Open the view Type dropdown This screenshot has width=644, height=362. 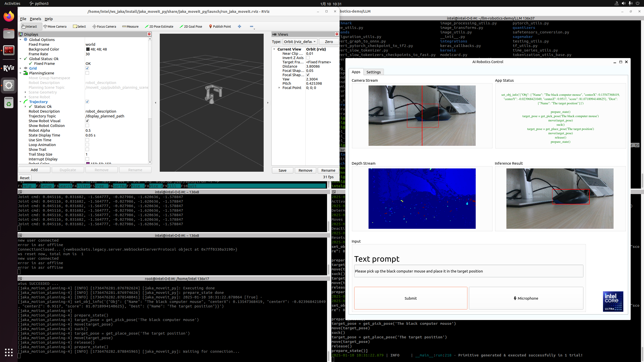(300, 41)
